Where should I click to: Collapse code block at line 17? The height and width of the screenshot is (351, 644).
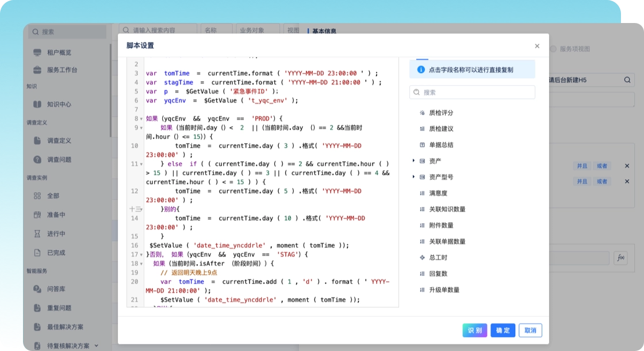141,255
